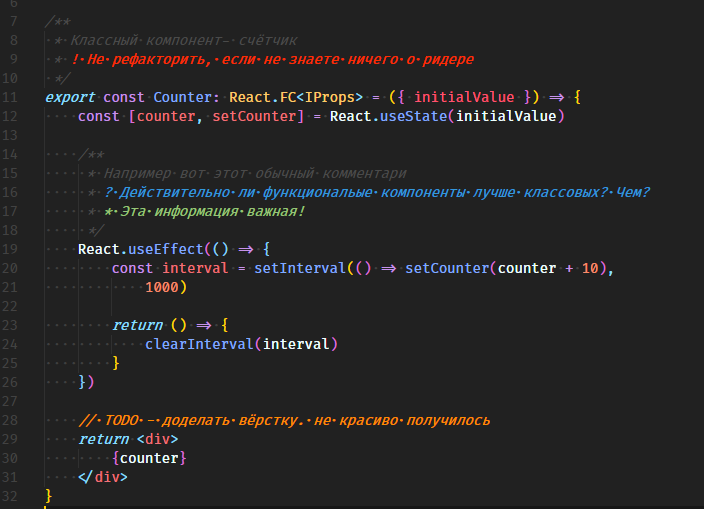Click final closing brace on line 32

pos(48,496)
